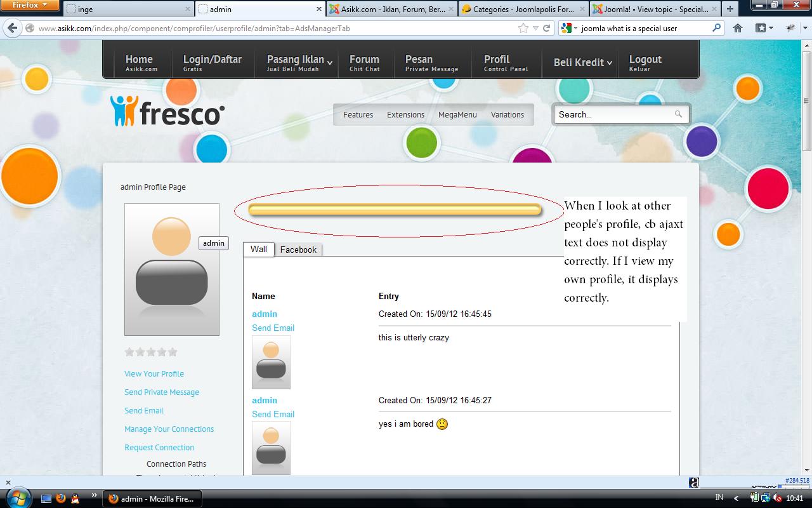Switch to the Asikk.com browser tab

click(391, 10)
